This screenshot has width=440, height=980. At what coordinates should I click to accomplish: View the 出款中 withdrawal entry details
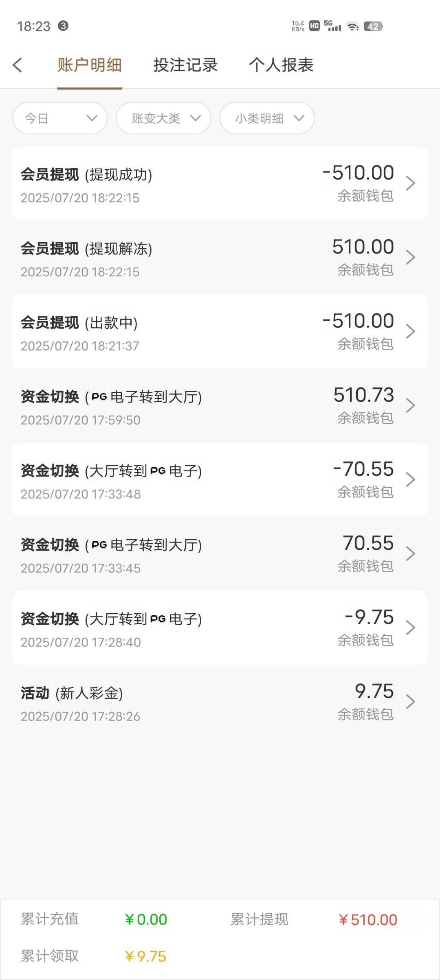(x=220, y=332)
